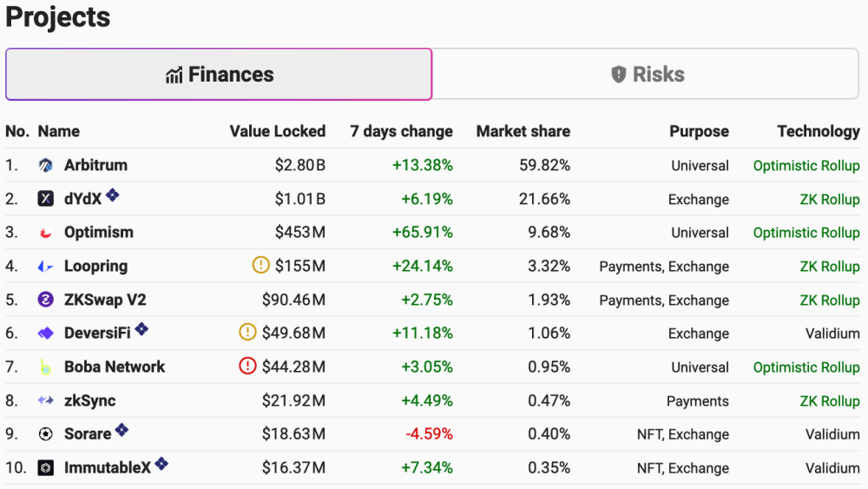Click the +24.14% change for Loopring
Screen dimensions: 868x489
423,267
